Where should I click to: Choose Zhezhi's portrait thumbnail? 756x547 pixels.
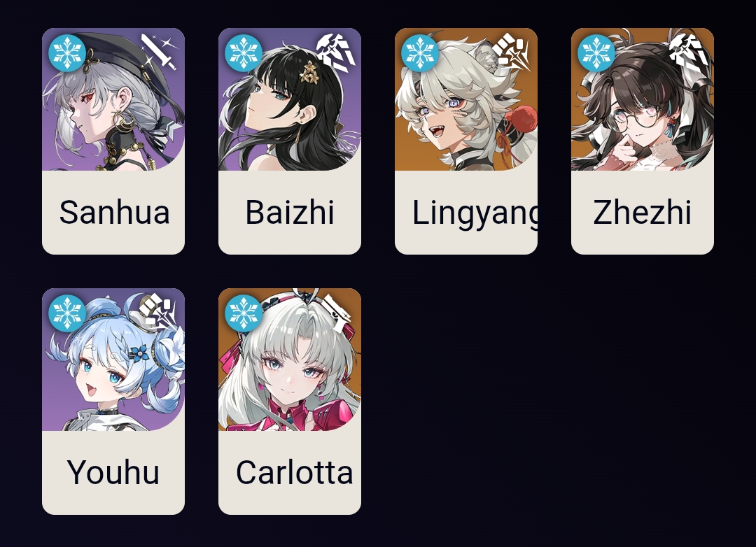coord(643,99)
